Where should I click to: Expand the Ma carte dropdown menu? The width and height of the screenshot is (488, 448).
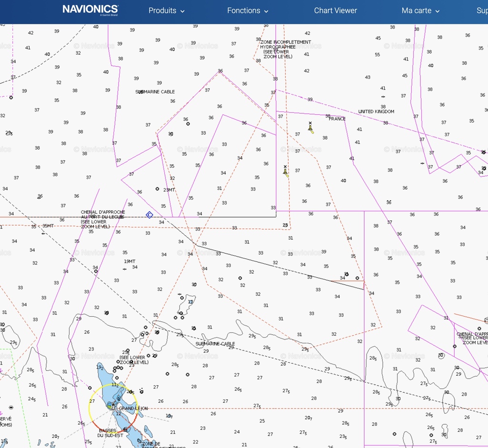click(420, 10)
